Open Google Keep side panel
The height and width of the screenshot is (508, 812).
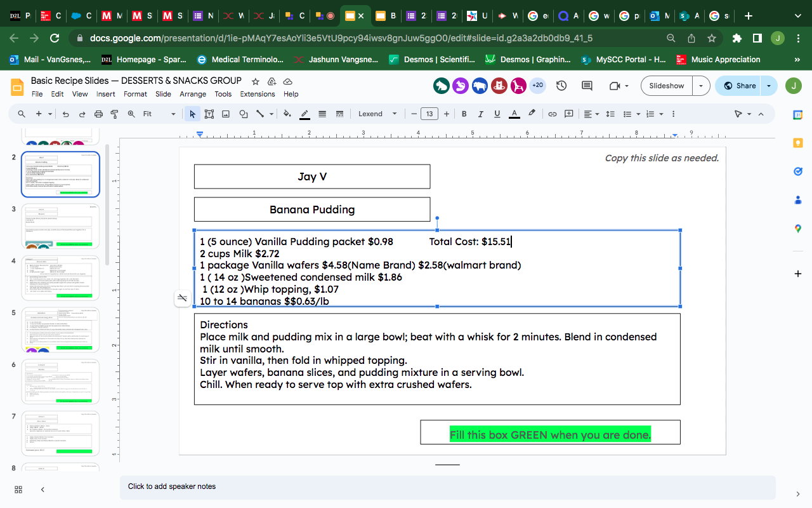click(798, 143)
